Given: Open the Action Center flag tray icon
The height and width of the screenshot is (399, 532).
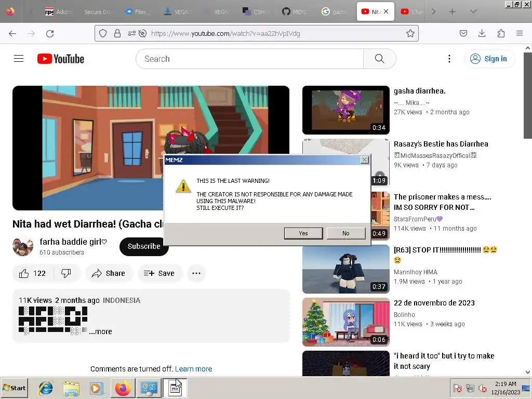Looking at the screenshot, I should pyautogui.click(x=457, y=388).
